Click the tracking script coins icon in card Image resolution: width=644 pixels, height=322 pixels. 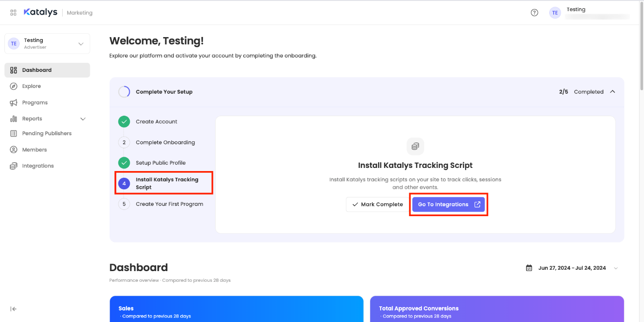tap(415, 146)
